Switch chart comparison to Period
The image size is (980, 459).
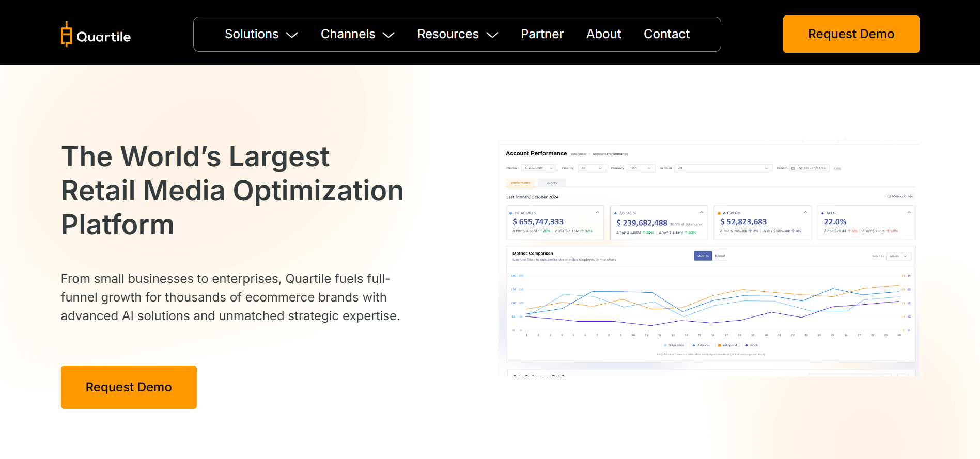click(x=720, y=256)
